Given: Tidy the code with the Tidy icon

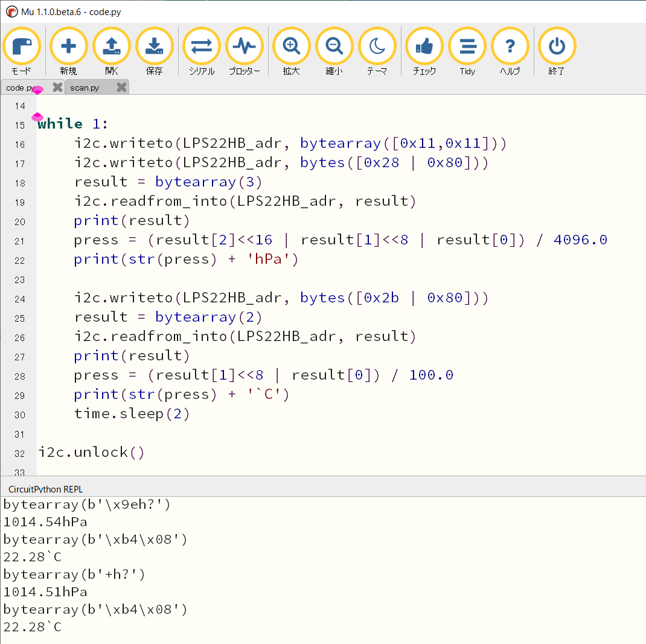Looking at the screenshot, I should [x=467, y=46].
